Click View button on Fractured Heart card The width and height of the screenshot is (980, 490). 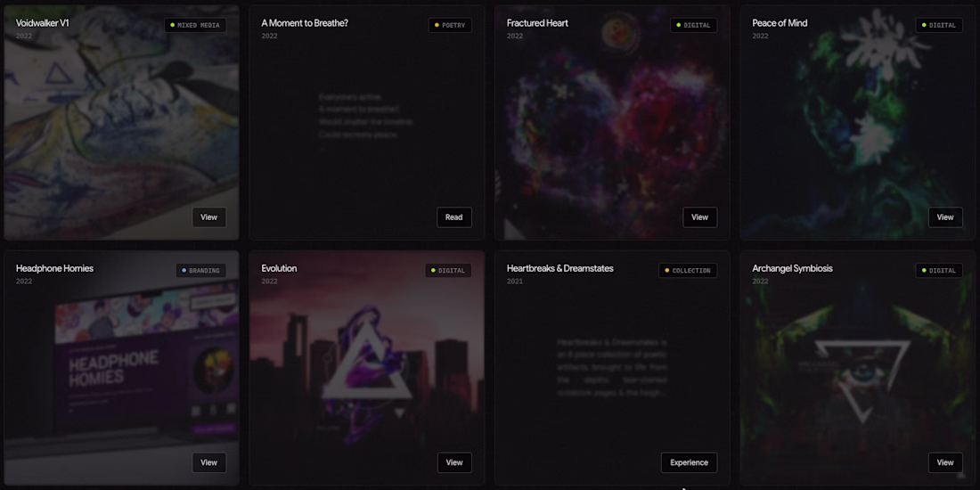(699, 217)
